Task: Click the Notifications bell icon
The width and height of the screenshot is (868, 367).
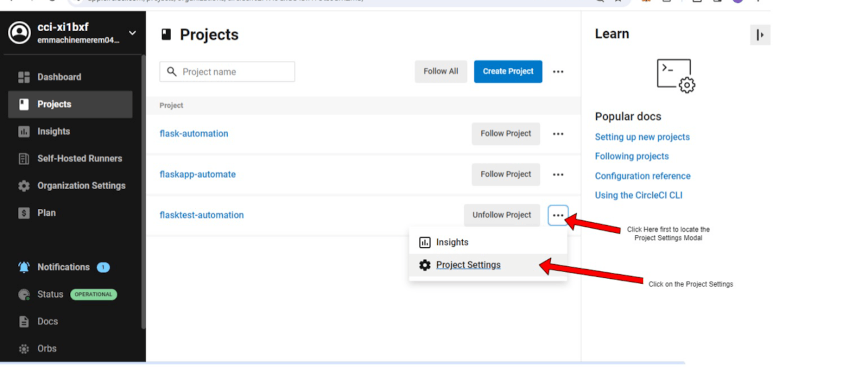Action: (x=24, y=268)
